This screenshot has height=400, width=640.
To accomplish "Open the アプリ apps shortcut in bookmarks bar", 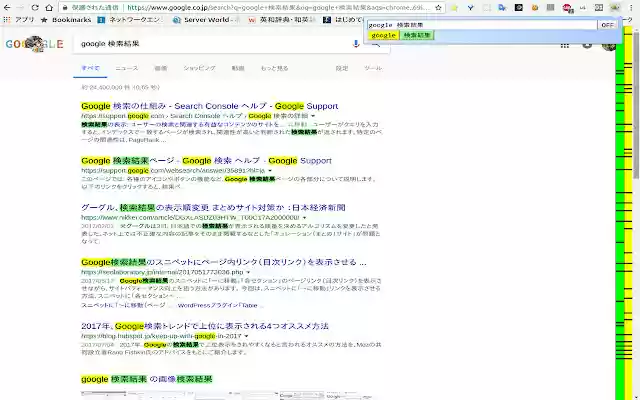I will pyautogui.click(x=19, y=20).
